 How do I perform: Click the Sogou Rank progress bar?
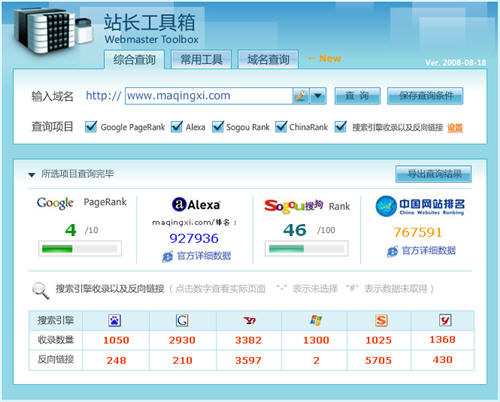306,249
